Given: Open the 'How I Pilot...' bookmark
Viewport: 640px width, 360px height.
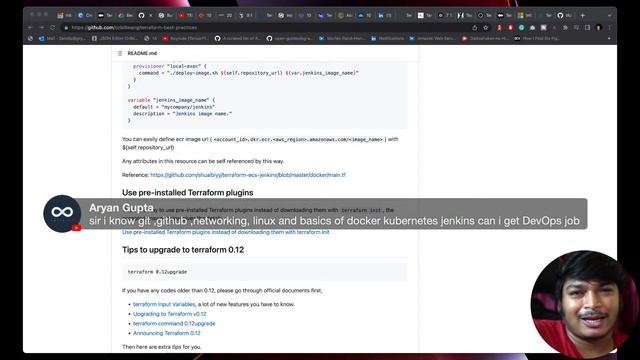Looking at the screenshot, I should 537,38.
